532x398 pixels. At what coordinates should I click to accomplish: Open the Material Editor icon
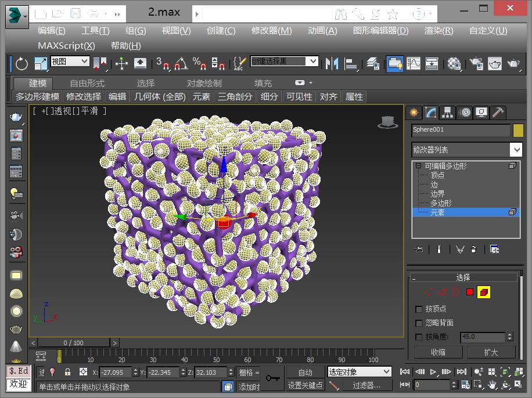[454, 63]
